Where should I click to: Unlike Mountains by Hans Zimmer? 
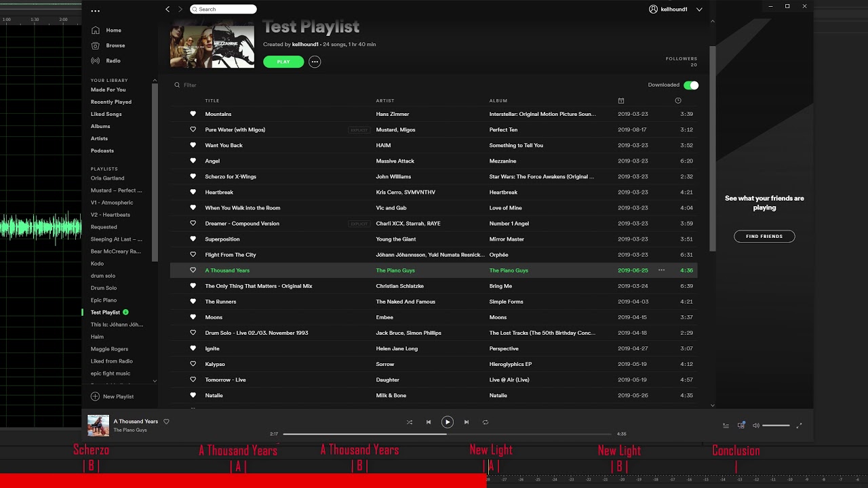193,114
